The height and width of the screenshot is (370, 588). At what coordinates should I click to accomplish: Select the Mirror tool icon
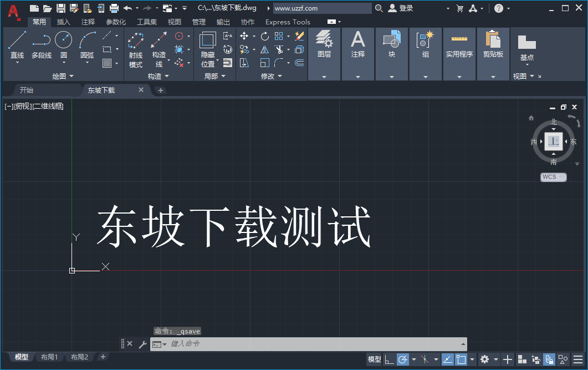pyautogui.click(x=265, y=49)
